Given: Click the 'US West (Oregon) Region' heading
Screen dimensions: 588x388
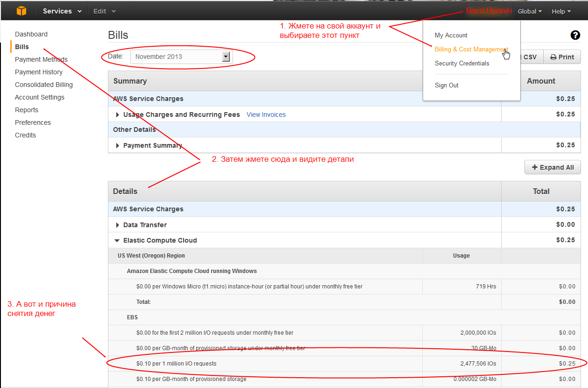Looking at the screenshot, I should point(151,256).
